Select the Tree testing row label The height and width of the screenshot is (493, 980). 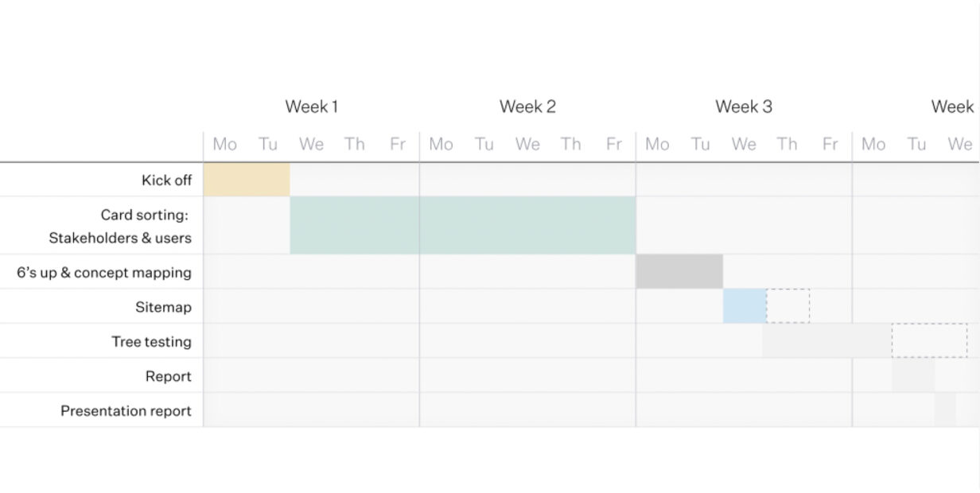[151, 342]
